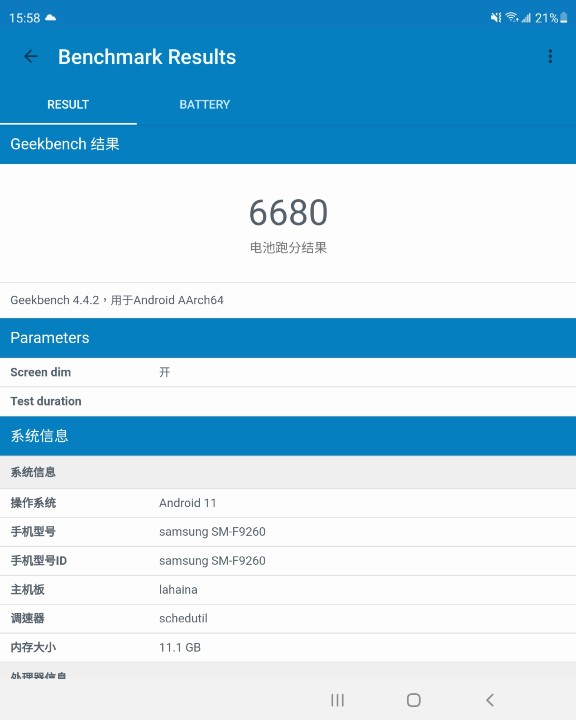This screenshot has width=576, height=720.
Task: Tap the lahaina motherboard value
Action: 178,590
